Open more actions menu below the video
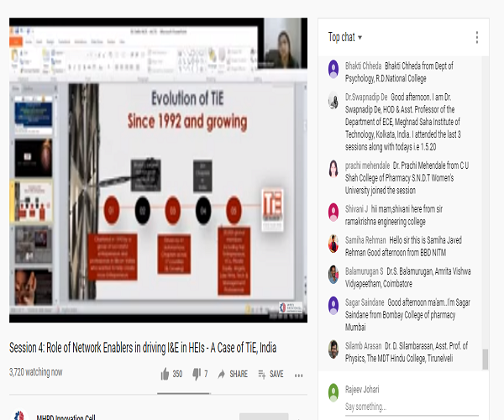504x420 pixels. 298,374
